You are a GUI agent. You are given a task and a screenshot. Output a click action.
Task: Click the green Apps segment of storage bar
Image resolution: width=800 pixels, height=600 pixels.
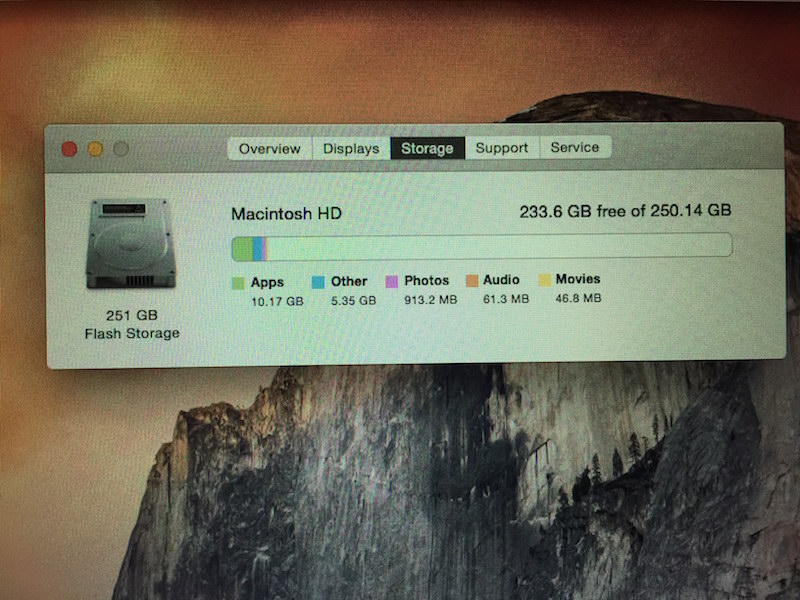pos(242,249)
